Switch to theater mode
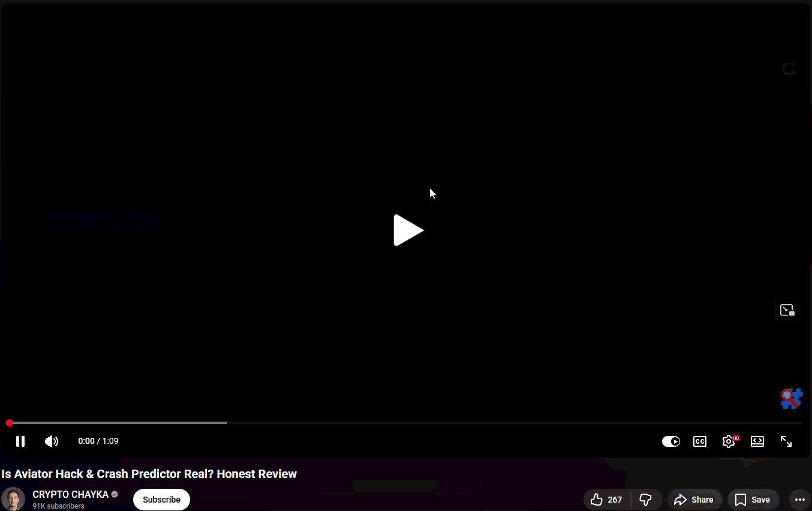This screenshot has height=511, width=812. 757,441
